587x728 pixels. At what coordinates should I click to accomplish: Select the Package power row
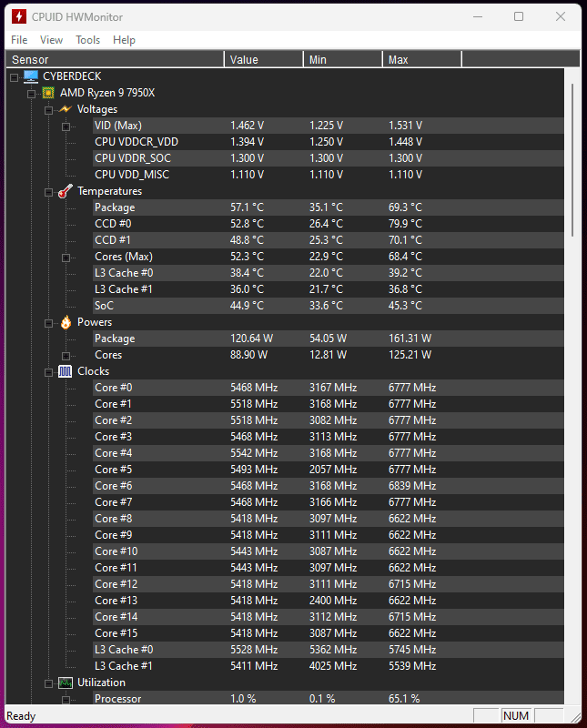tap(329, 339)
